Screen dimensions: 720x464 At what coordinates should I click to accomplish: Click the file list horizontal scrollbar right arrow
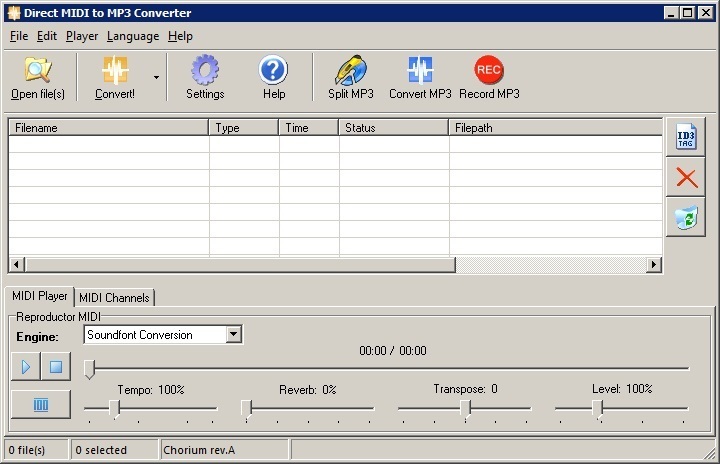tap(653, 265)
